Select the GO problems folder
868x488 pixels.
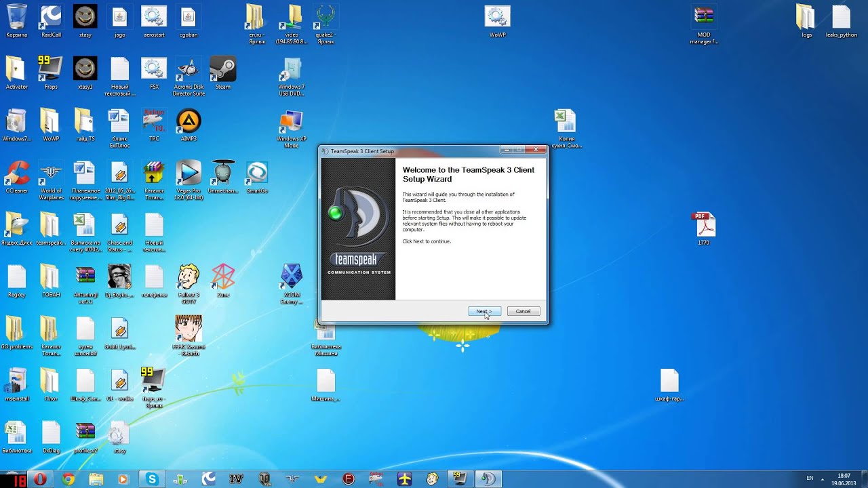16,333
